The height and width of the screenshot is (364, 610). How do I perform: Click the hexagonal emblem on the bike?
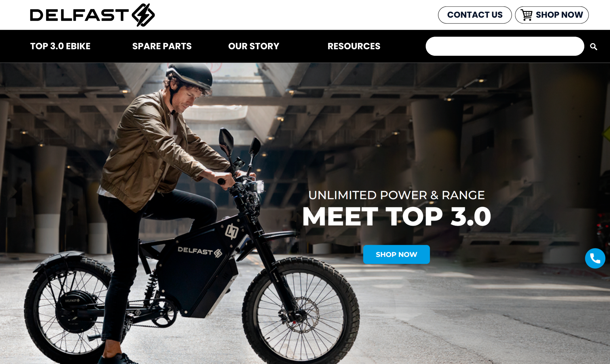pos(232,231)
